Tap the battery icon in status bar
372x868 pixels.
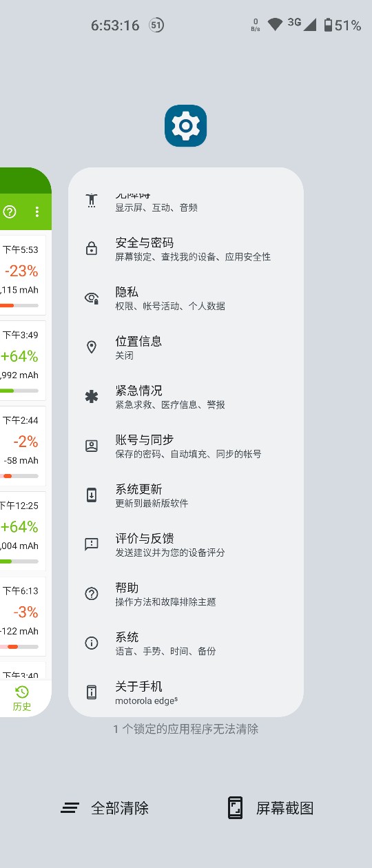pyautogui.click(x=329, y=25)
